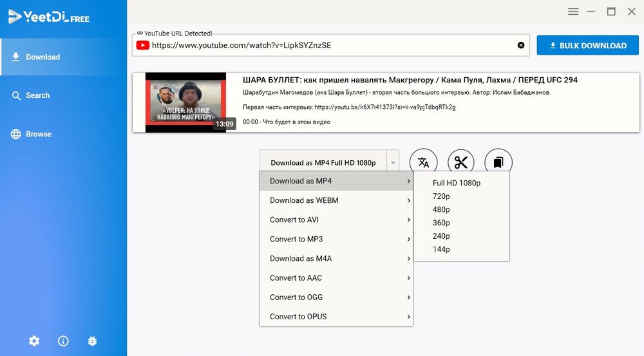Screen dimensions: 644x356
Task: Click the YouTube URL input field
Action: tap(330, 45)
